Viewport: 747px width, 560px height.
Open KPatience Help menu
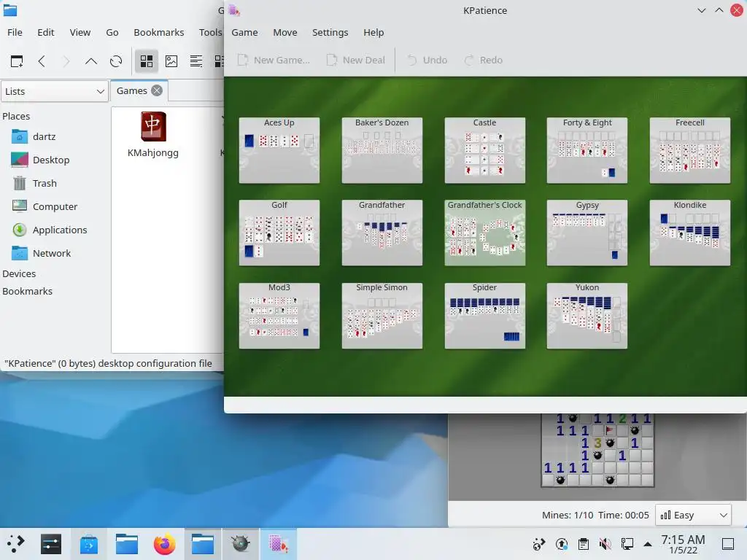point(373,32)
